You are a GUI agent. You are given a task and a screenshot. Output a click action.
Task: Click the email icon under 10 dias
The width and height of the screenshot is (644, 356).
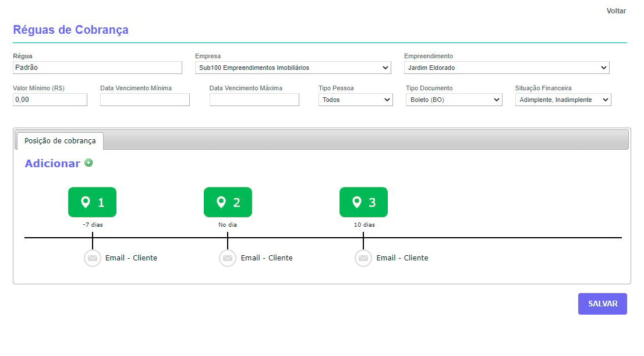tap(363, 258)
